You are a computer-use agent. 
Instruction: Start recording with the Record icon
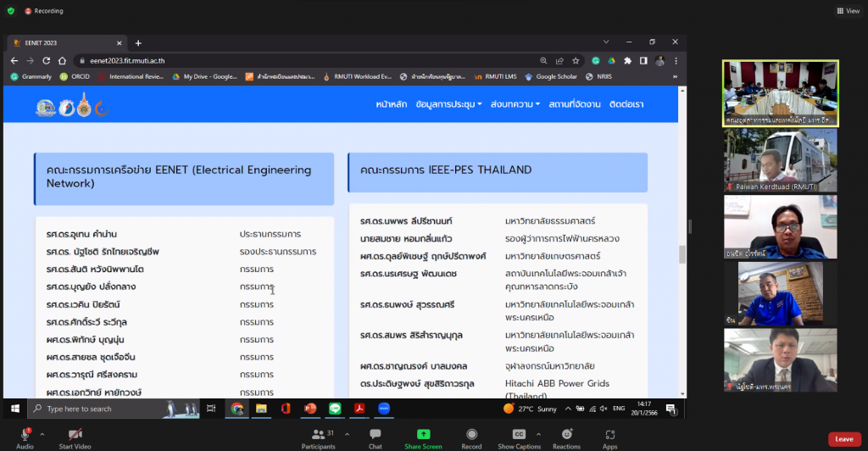471,434
